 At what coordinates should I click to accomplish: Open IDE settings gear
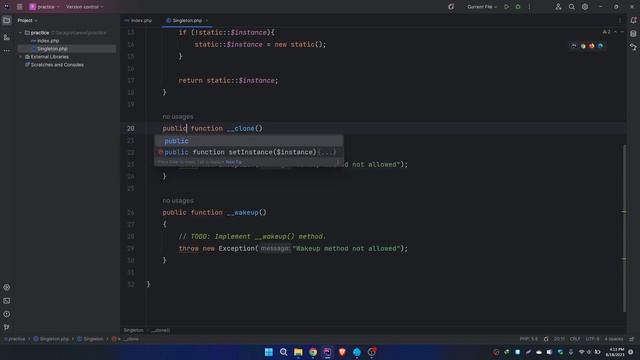pyautogui.click(x=585, y=7)
